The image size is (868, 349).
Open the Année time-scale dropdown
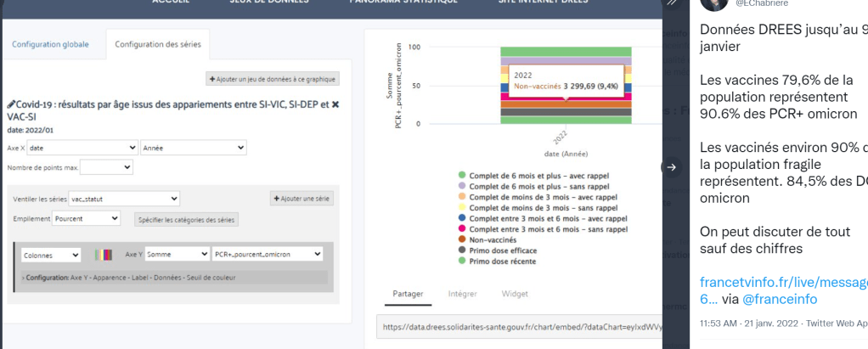[x=194, y=148]
